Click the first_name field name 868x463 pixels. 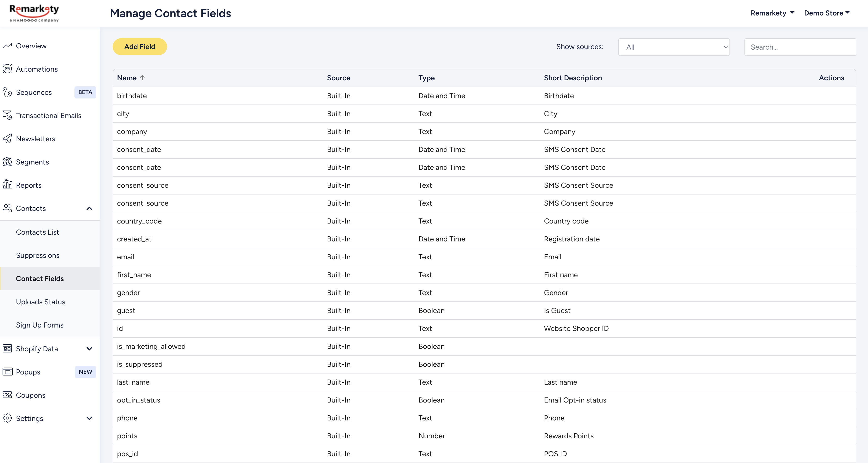pyautogui.click(x=134, y=275)
